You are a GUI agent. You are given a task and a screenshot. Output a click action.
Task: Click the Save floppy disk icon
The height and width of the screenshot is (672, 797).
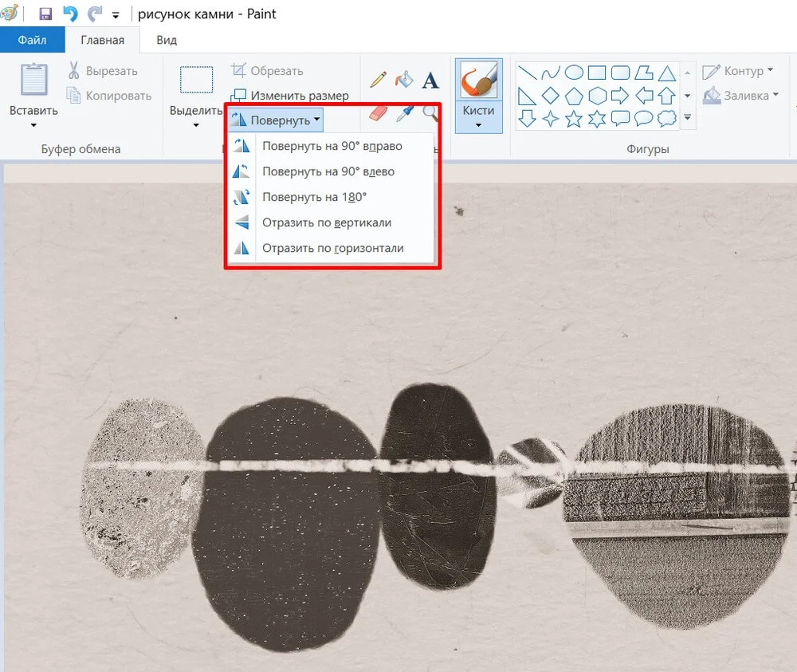tap(45, 14)
